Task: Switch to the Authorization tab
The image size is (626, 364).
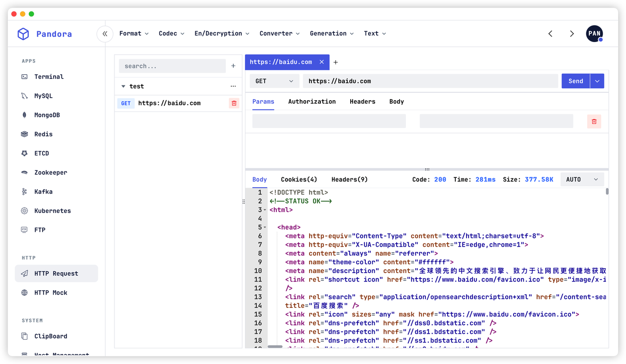Action: coord(312,102)
